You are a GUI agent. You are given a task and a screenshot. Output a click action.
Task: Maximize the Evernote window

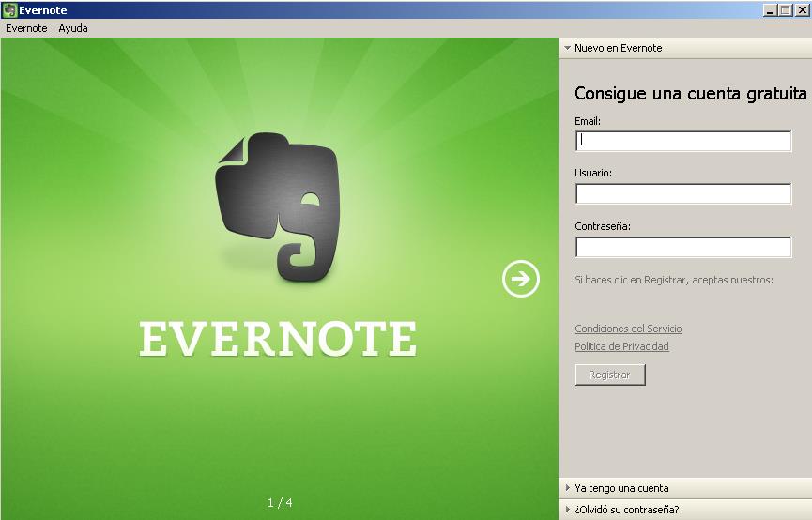[x=786, y=9]
